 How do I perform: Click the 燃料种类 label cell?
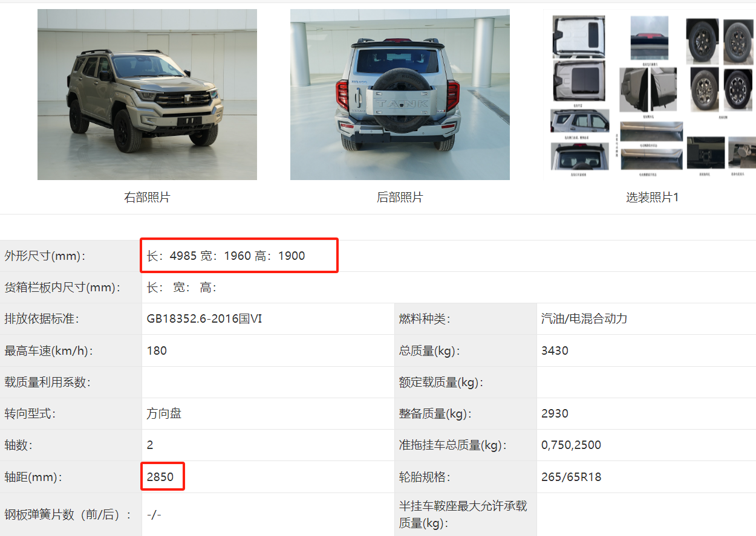click(x=466, y=318)
